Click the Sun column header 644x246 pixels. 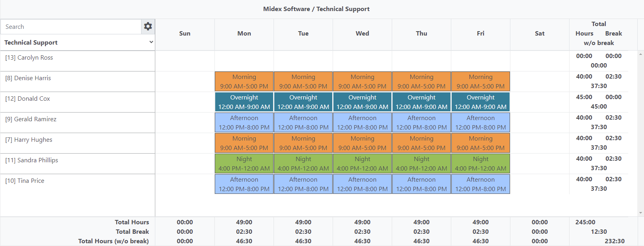[184, 34]
